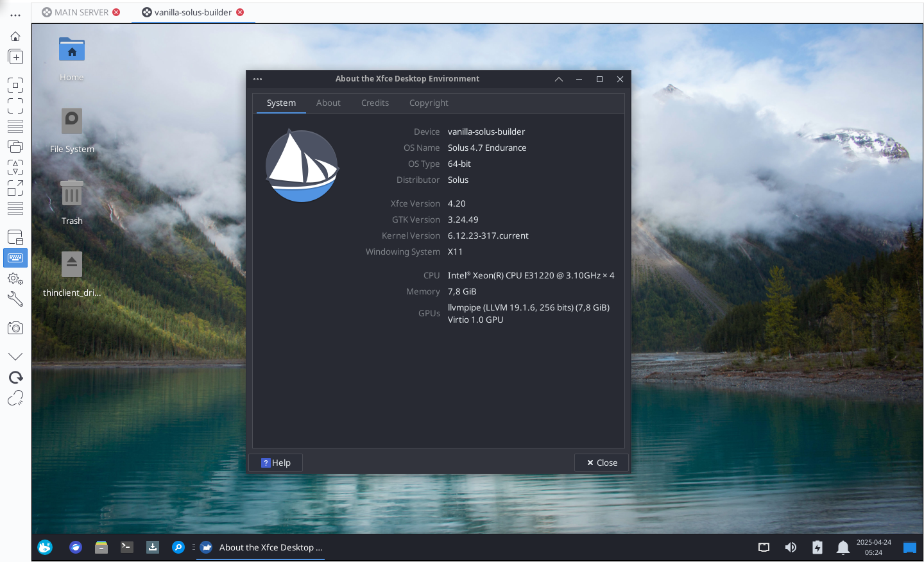Open the Xfce applications menu on the panel

click(x=45, y=547)
